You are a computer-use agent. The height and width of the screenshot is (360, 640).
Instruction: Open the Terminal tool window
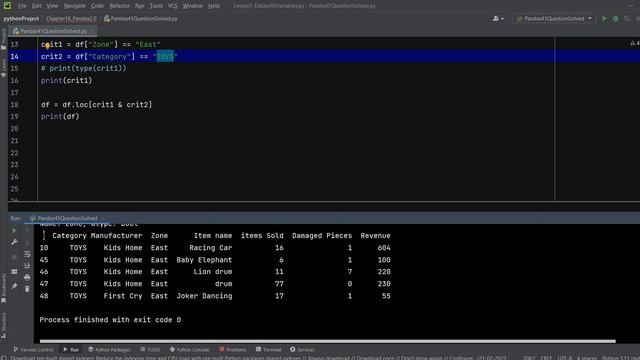(268, 350)
